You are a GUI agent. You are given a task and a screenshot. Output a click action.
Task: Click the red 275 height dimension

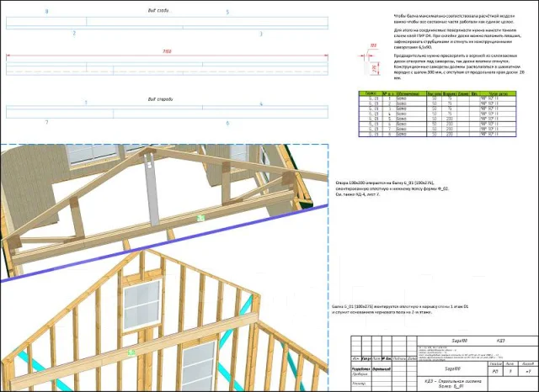(375, 69)
